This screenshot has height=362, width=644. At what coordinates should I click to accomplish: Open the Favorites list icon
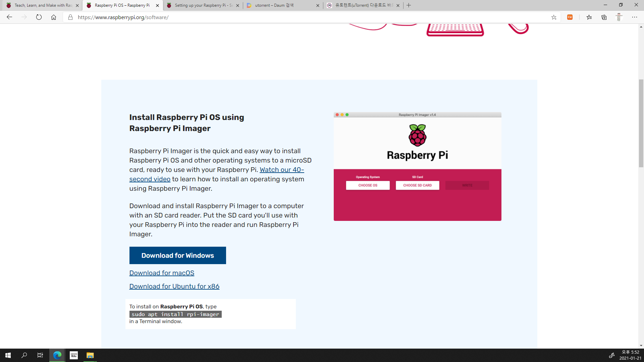(x=589, y=17)
